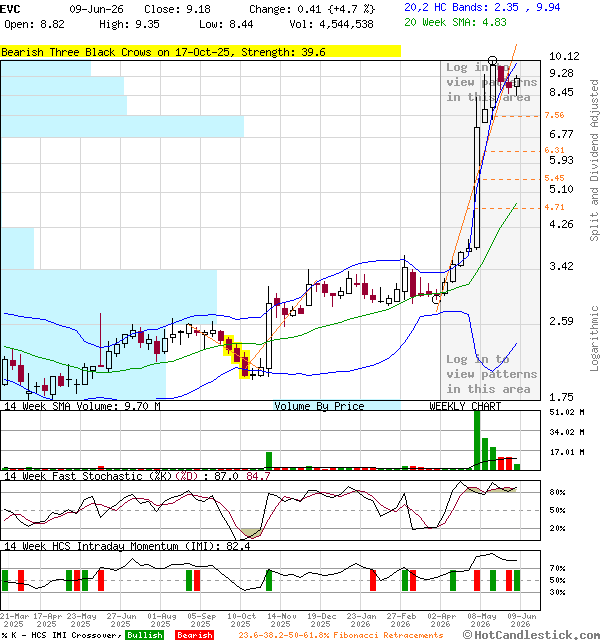Click the 14 Week SMA Volume: 9.70 M label
Image resolution: width=600 pixels, height=640 pixels.
click(82, 406)
